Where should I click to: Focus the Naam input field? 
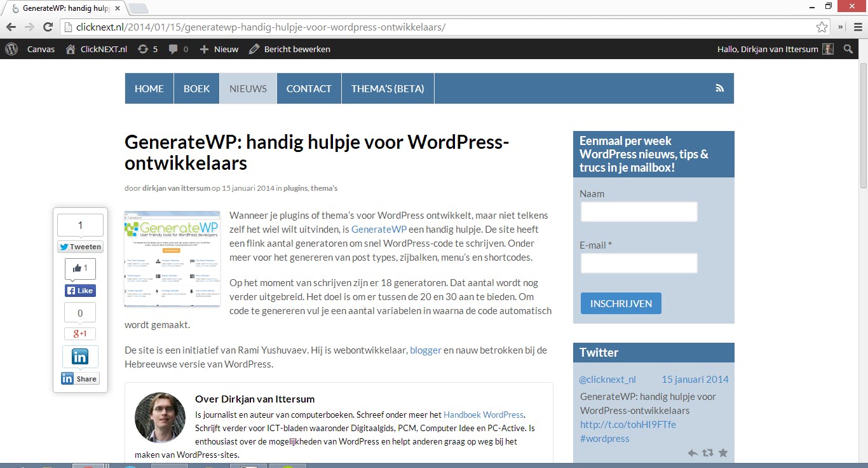[x=639, y=212]
